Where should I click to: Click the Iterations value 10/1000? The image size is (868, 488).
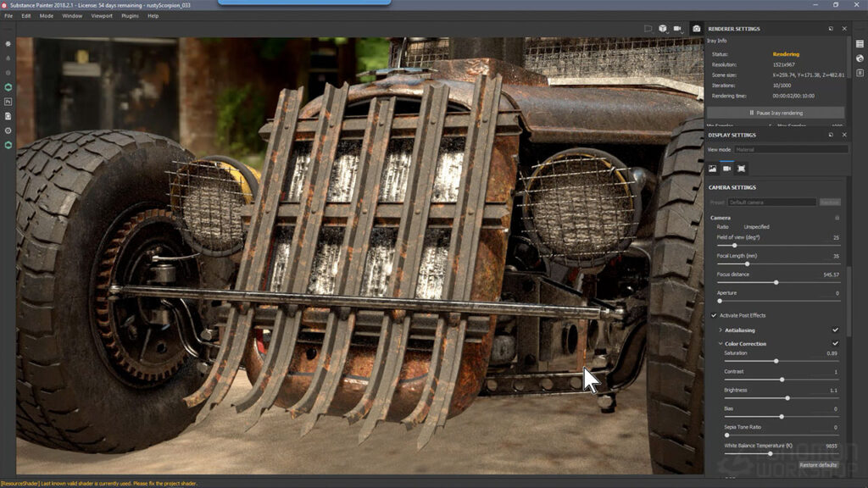pos(782,86)
